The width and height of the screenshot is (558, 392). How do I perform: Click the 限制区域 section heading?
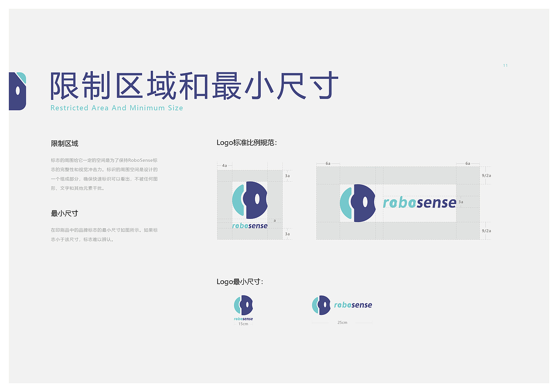(64, 143)
